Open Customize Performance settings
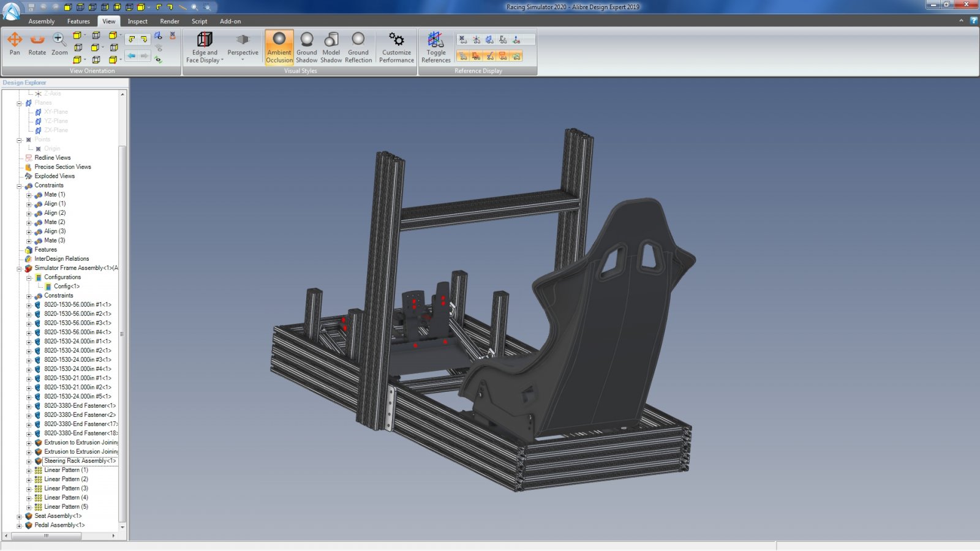The width and height of the screenshot is (980, 551). [396, 47]
